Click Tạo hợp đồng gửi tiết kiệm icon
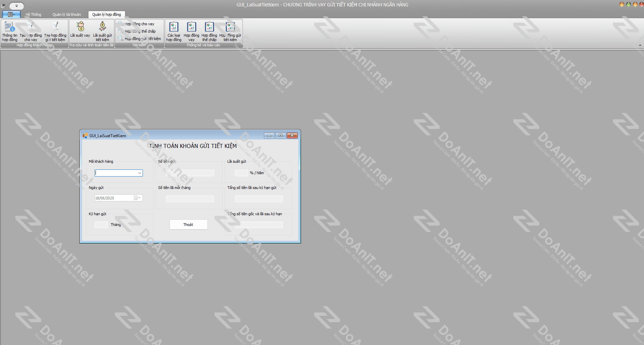This screenshot has width=644, height=345. (x=55, y=31)
